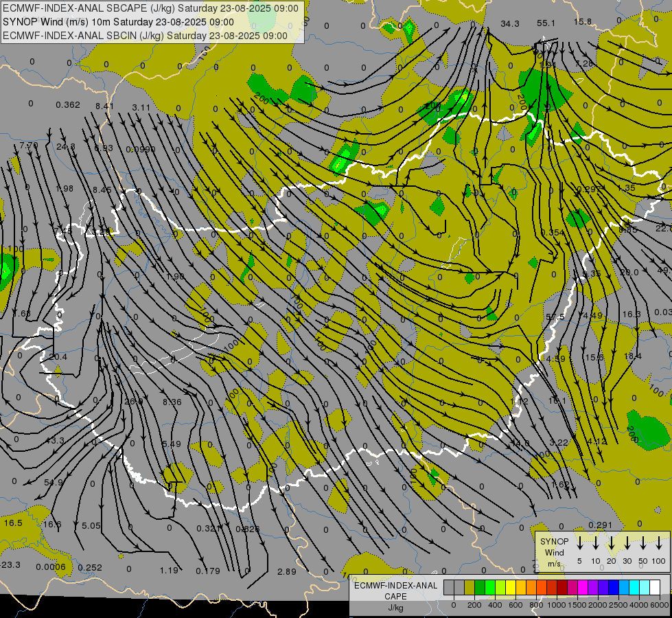Pick the pure blue swatch in CAPE legend
Viewport: 672px width, 618px height.
coord(613,587)
